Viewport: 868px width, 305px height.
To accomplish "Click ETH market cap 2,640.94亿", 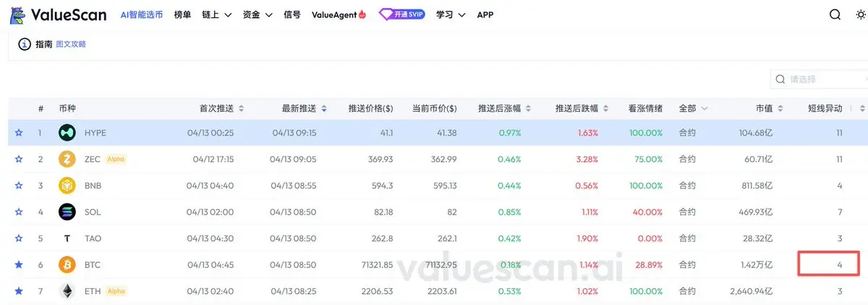I will point(748,291).
